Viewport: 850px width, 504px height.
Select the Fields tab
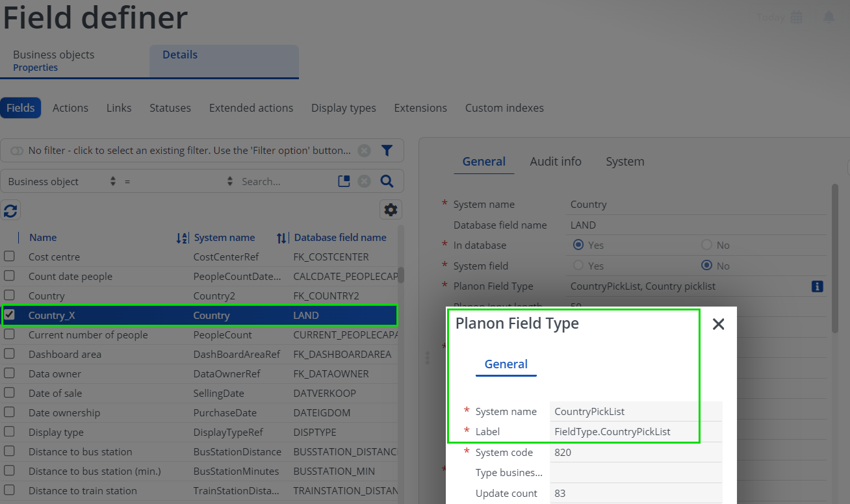[x=21, y=108]
